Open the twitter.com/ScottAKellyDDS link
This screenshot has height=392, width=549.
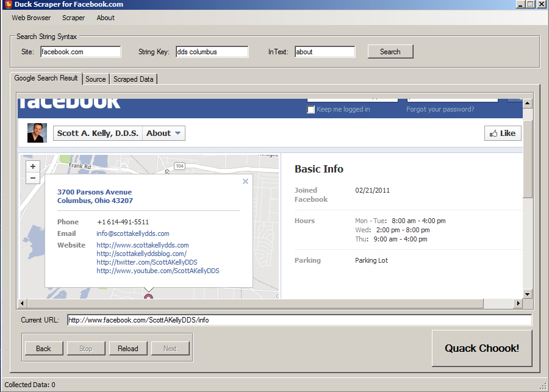coord(146,262)
